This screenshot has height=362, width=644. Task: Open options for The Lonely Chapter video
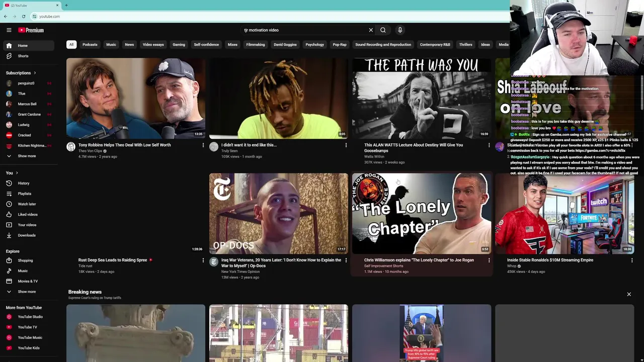coord(489,260)
